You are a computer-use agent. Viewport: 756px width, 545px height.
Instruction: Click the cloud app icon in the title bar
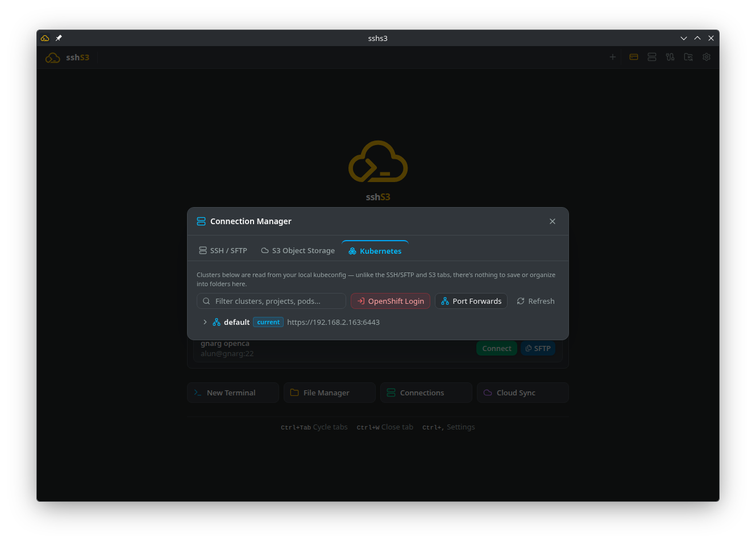click(x=45, y=38)
